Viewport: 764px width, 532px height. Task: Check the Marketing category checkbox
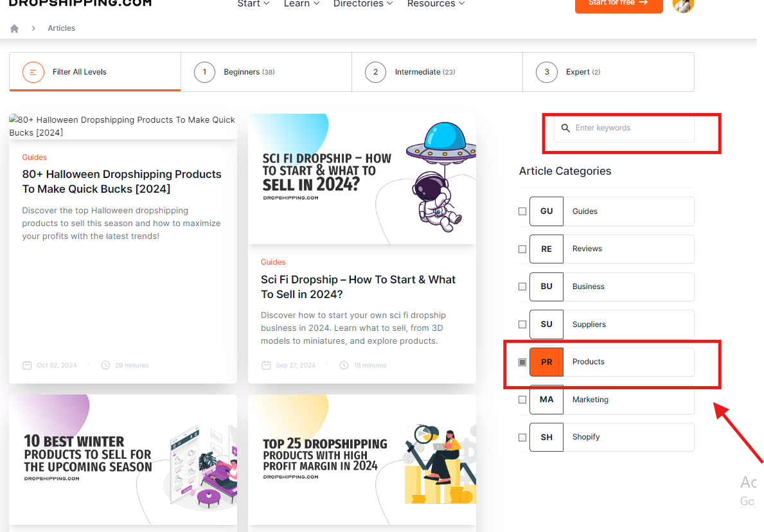pos(522,400)
